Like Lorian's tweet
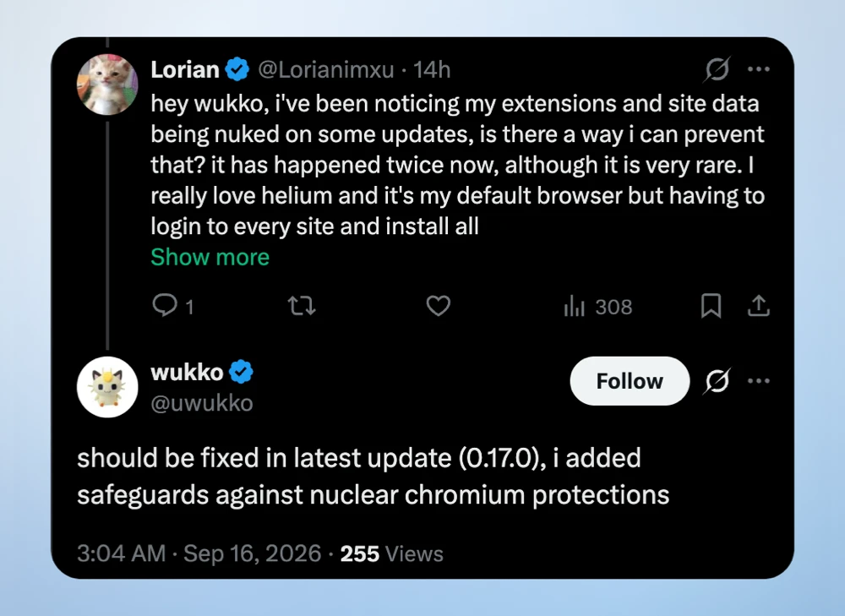The height and width of the screenshot is (616, 845). 438,306
